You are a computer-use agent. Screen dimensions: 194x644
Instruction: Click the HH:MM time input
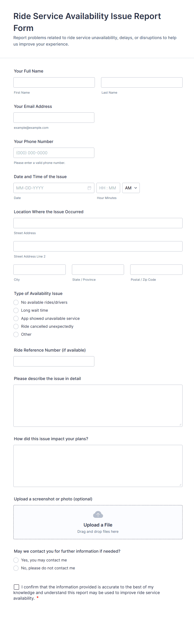[108, 188]
